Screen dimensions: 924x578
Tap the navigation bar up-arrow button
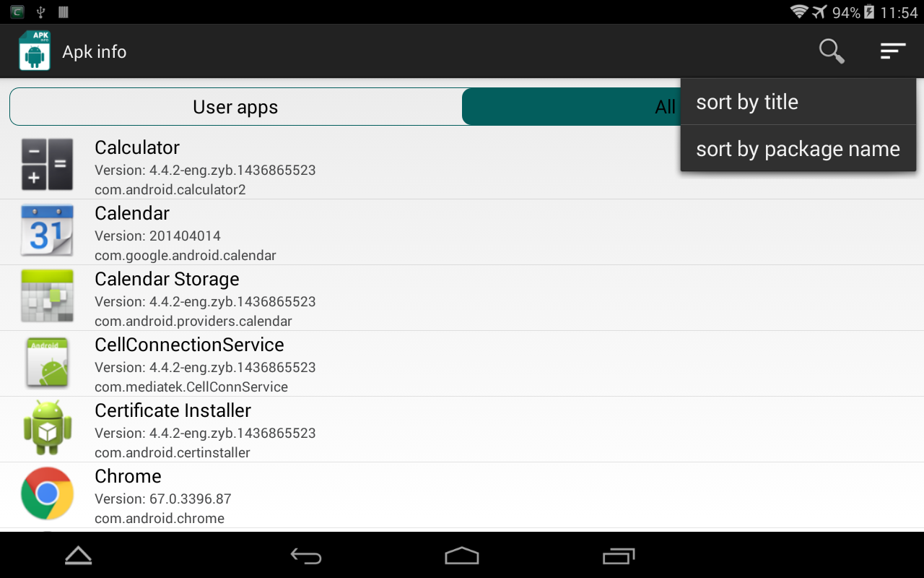pos(78,555)
